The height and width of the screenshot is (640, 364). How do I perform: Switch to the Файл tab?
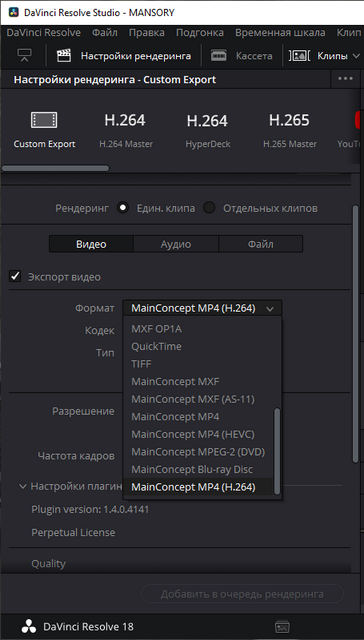tap(260, 244)
